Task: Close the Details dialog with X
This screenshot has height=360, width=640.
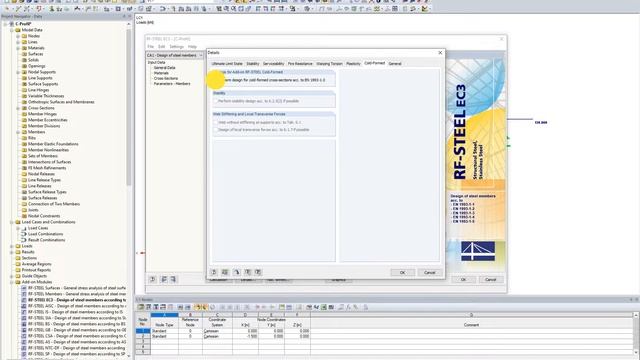Action: click(x=440, y=53)
